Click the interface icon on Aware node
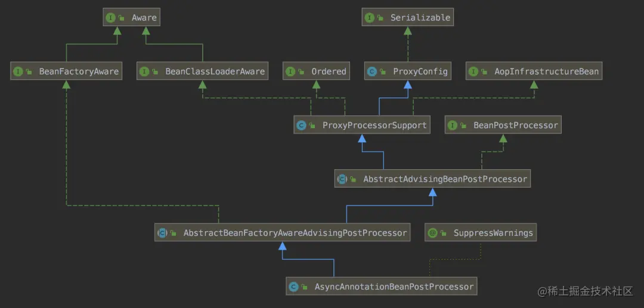 (x=111, y=18)
